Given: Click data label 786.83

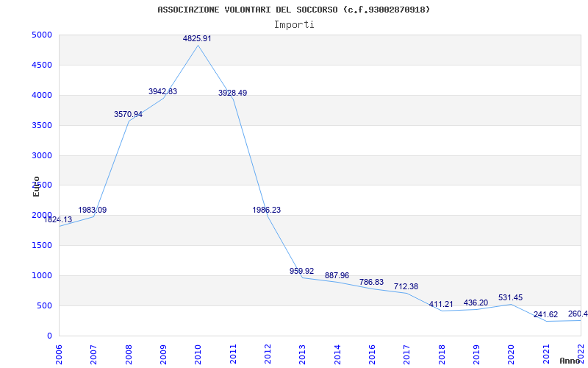Looking at the screenshot, I should pyautogui.click(x=371, y=282).
